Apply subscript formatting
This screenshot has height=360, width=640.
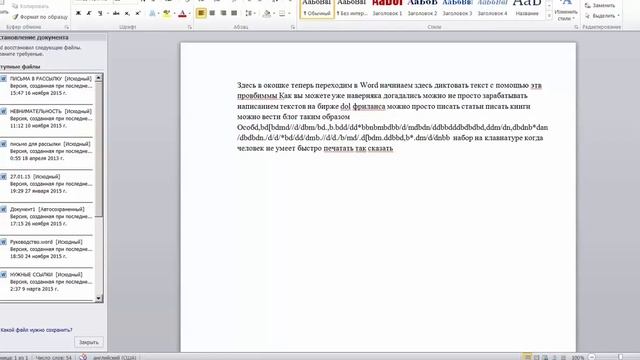coord(127,13)
